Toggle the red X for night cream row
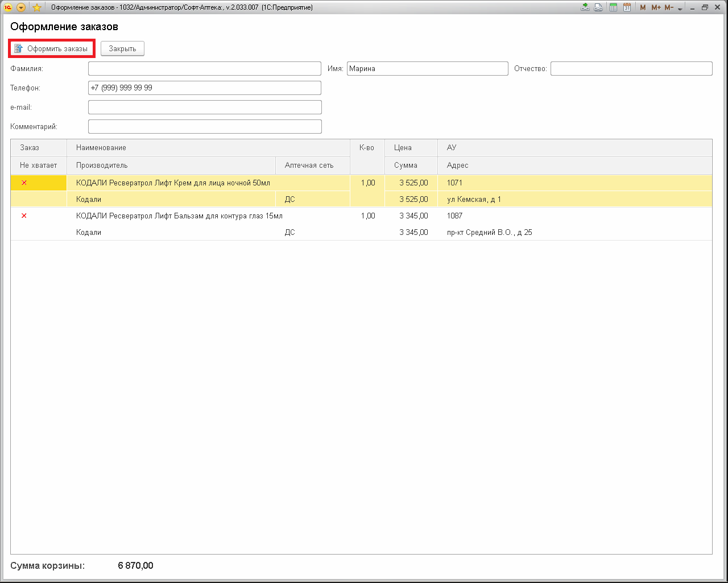728x583 pixels. coord(24,183)
